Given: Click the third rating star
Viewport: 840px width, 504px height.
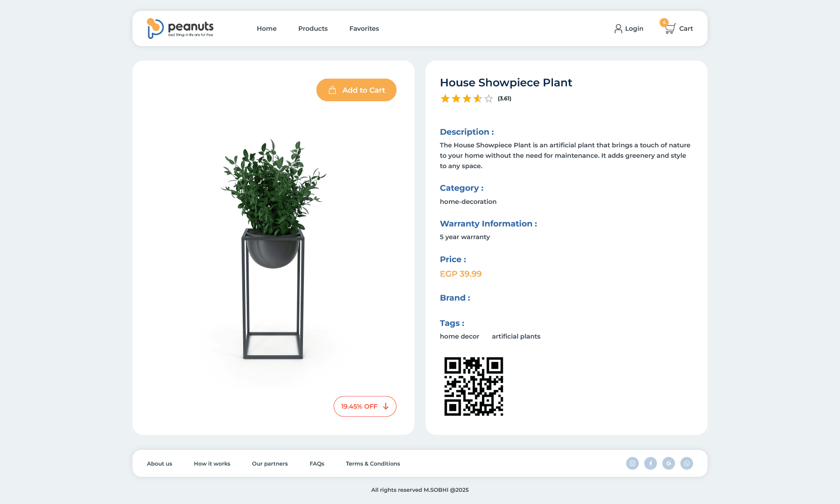Looking at the screenshot, I should (467, 99).
